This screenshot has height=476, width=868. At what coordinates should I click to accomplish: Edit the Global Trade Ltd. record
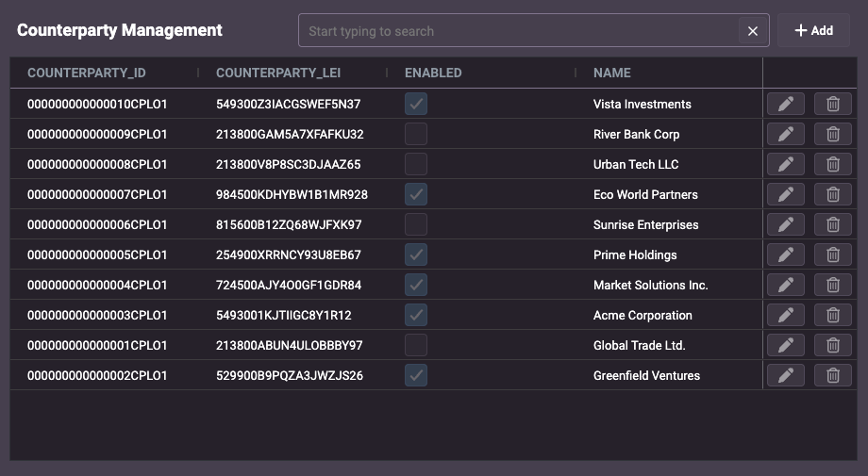click(786, 345)
